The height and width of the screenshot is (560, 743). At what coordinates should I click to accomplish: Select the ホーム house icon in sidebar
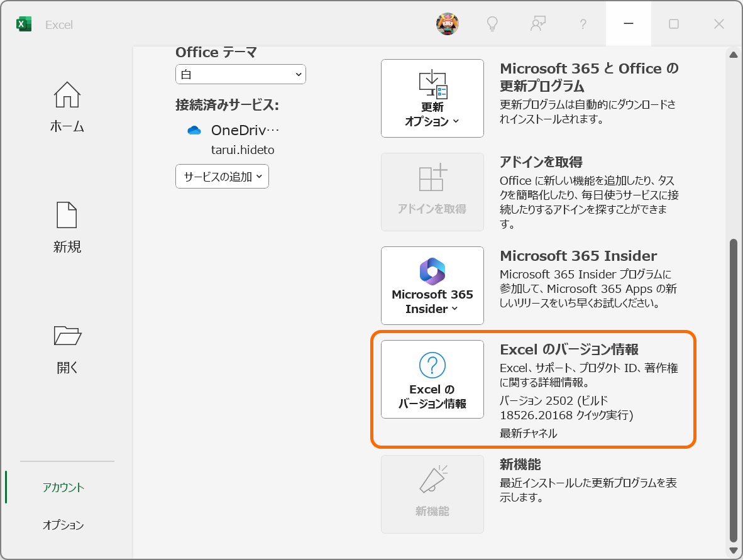pyautogui.click(x=66, y=94)
